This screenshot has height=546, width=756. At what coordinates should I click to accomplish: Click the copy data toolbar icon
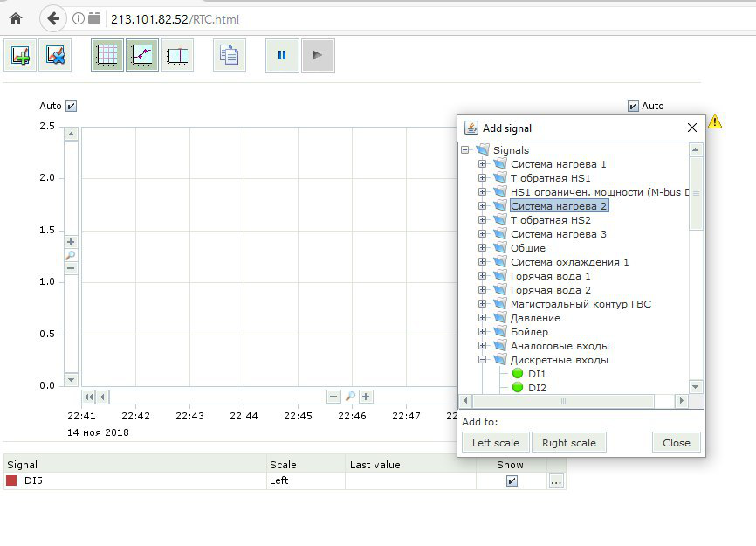coord(230,55)
